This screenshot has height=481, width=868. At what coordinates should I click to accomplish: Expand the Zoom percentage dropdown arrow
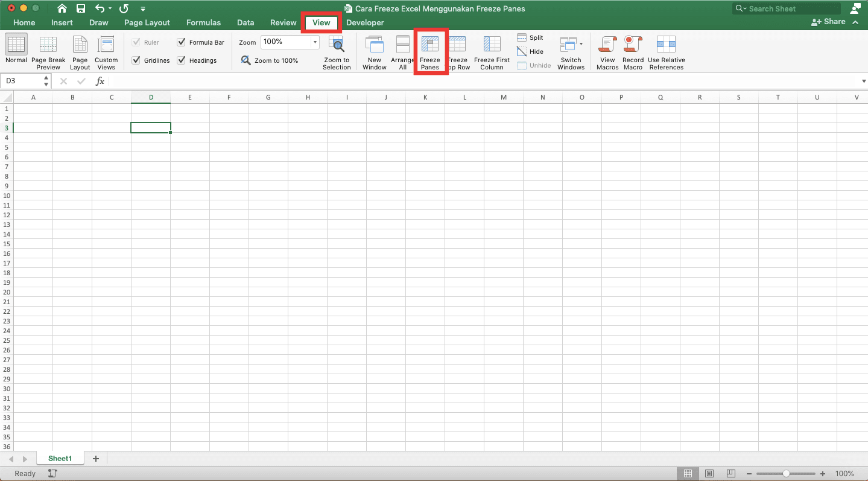tap(315, 42)
